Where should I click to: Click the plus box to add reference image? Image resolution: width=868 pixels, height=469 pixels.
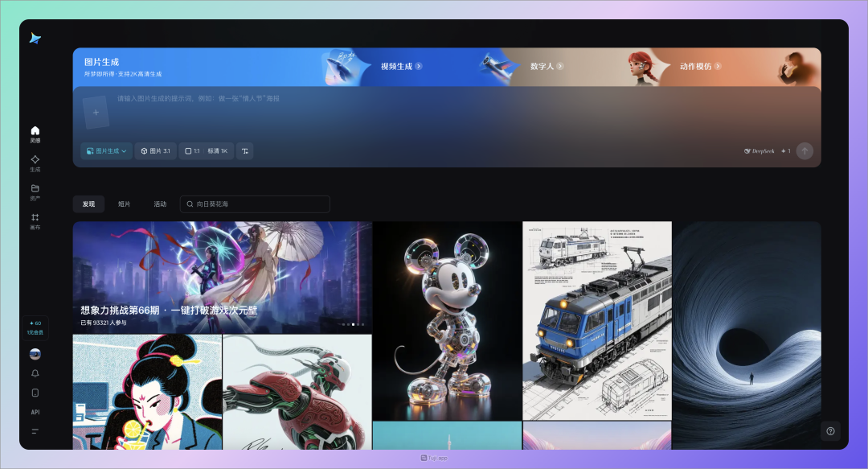(96, 113)
